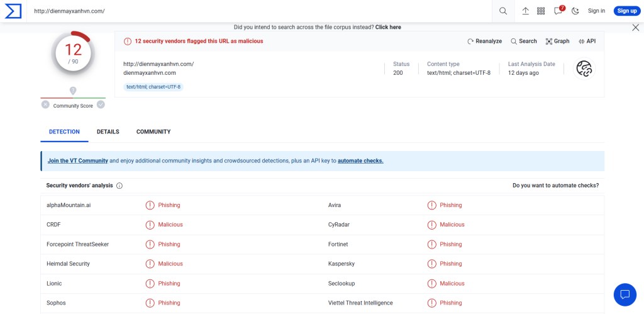Click the community score question-mark pin icon

click(x=73, y=91)
